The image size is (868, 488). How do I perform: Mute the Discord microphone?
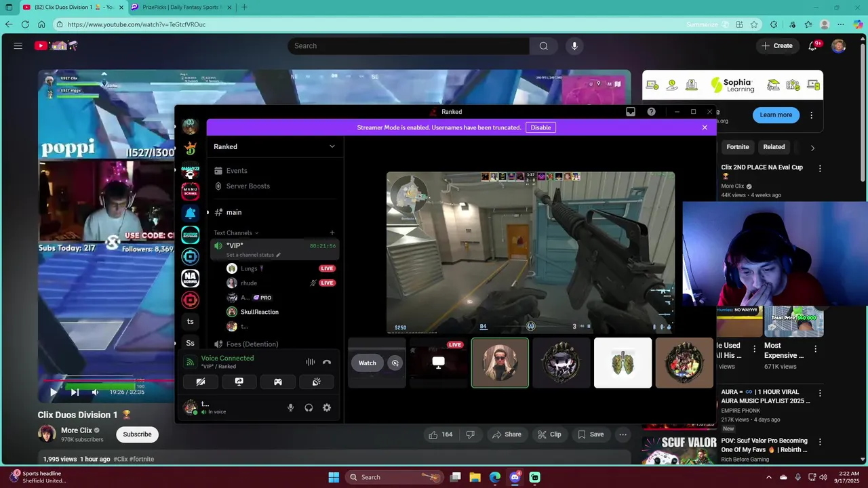click(x=290, y=407)
